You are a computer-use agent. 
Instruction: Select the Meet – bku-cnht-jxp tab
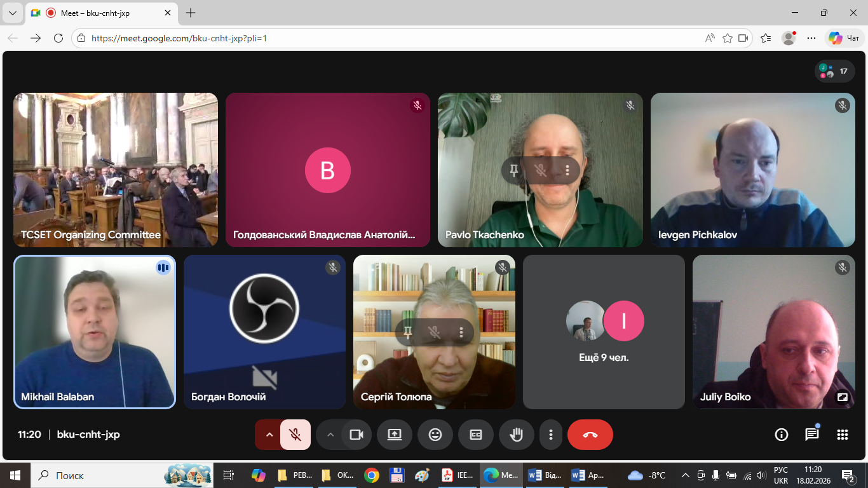coord(102,13)
